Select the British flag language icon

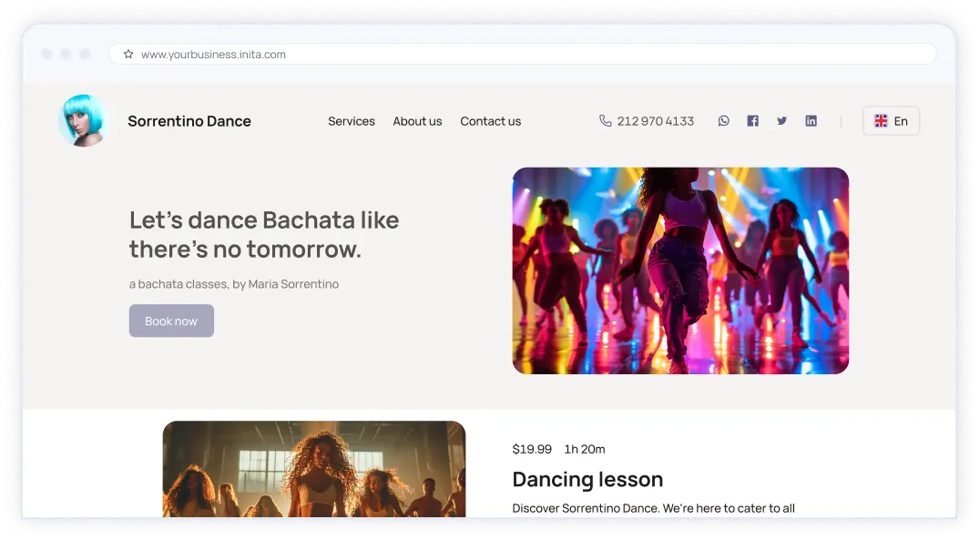coord(881,120)
